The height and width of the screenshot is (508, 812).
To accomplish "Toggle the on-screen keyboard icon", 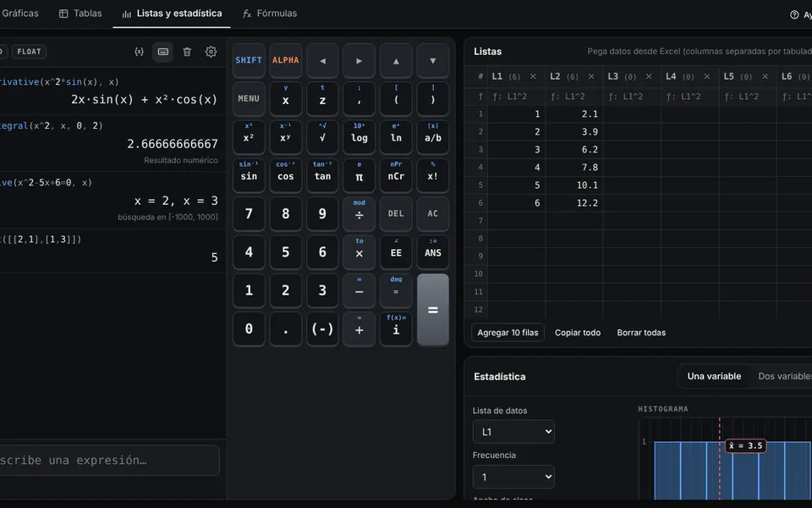I will pos(162,52).
